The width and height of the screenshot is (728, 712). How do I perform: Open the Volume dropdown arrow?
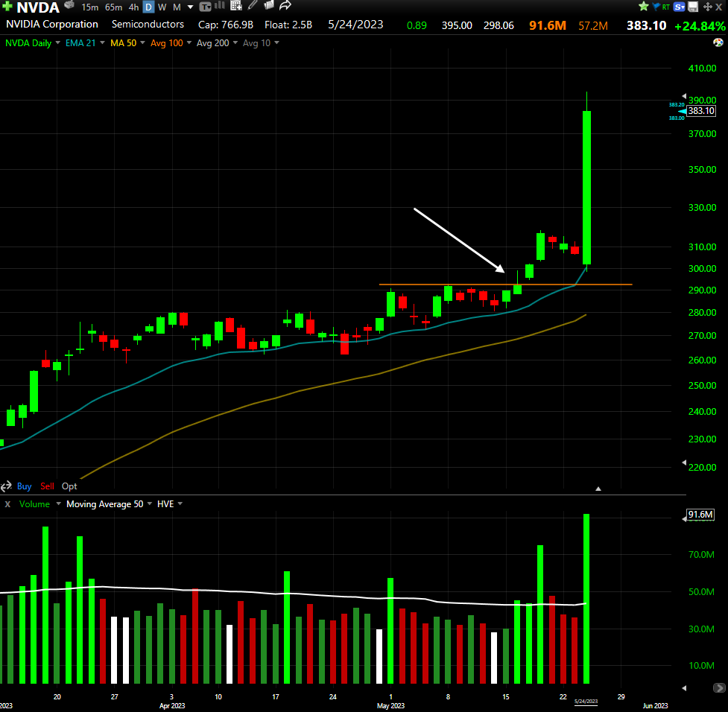[59, 503]
